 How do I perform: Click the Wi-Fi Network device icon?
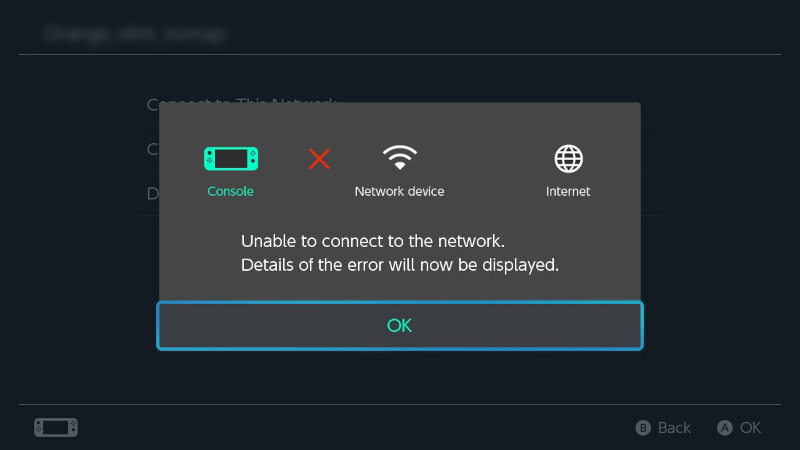(x=399, y=157)
